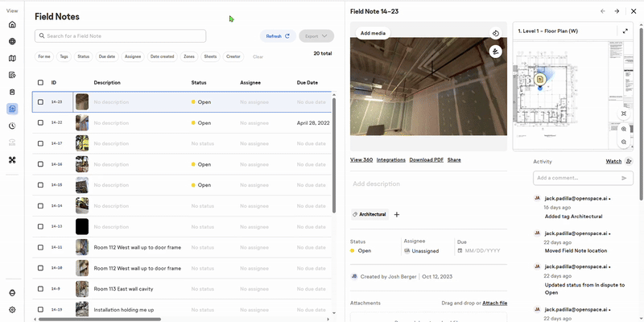The height and width of the screenshot is (322, 644).
Task: Open the hard hat icon in the sidebar
Action: coord(12,293)
